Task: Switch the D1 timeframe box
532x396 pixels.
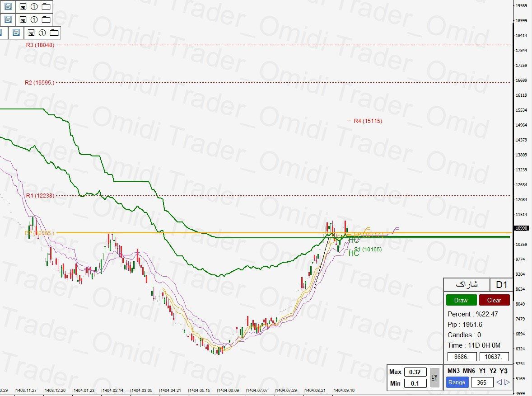Action: pyautogui.click(x=501, y=285)
